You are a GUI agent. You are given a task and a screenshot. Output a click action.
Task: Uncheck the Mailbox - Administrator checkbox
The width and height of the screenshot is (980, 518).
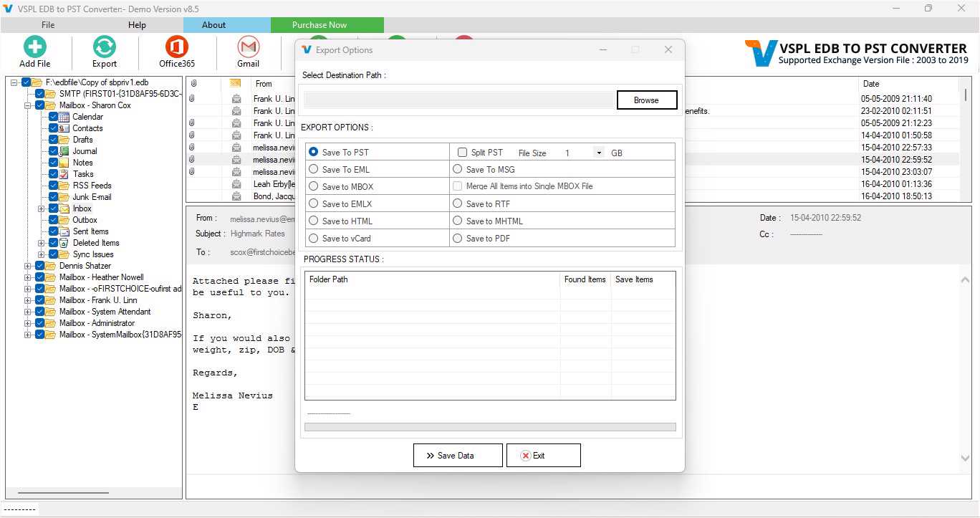(39, 323)
